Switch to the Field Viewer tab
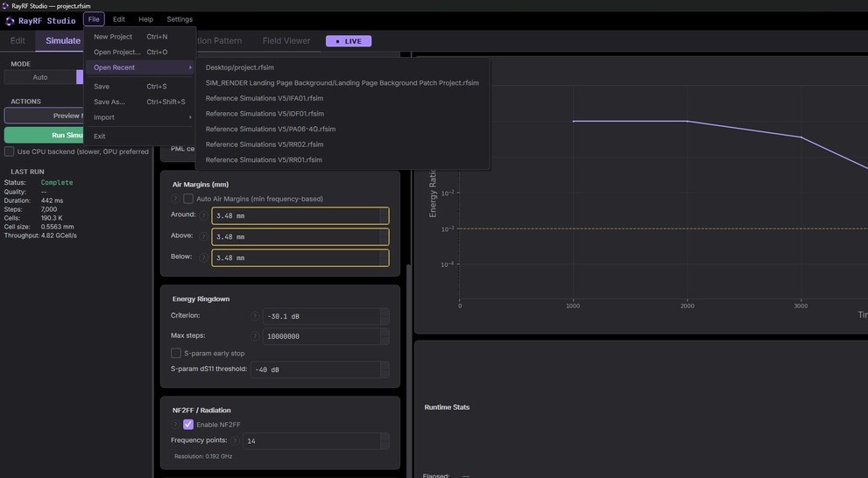 [286, 41]
